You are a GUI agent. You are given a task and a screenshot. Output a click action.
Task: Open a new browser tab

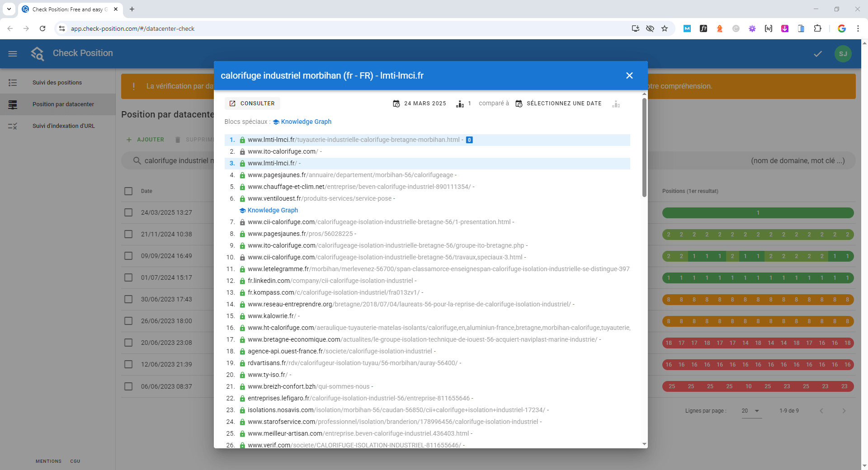point(132,9)
